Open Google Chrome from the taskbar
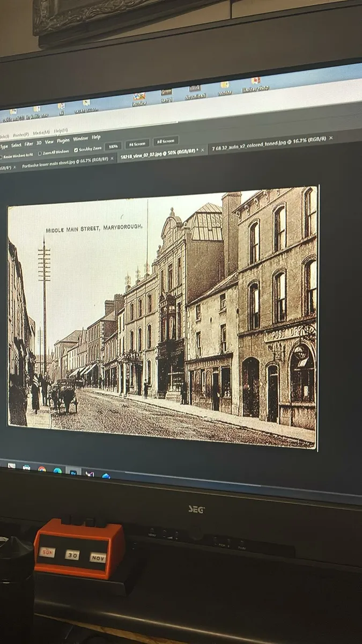 pos(41,469)
